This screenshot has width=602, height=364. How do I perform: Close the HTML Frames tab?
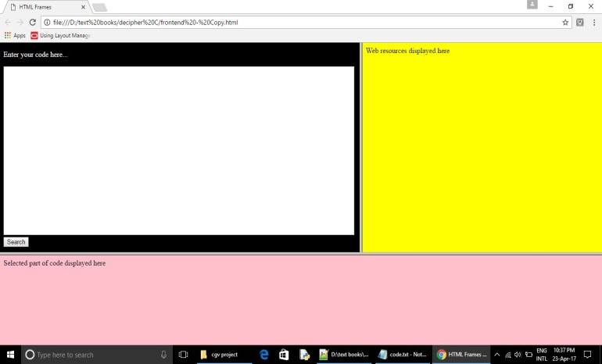pyautogui.click(x=83, y=7)
